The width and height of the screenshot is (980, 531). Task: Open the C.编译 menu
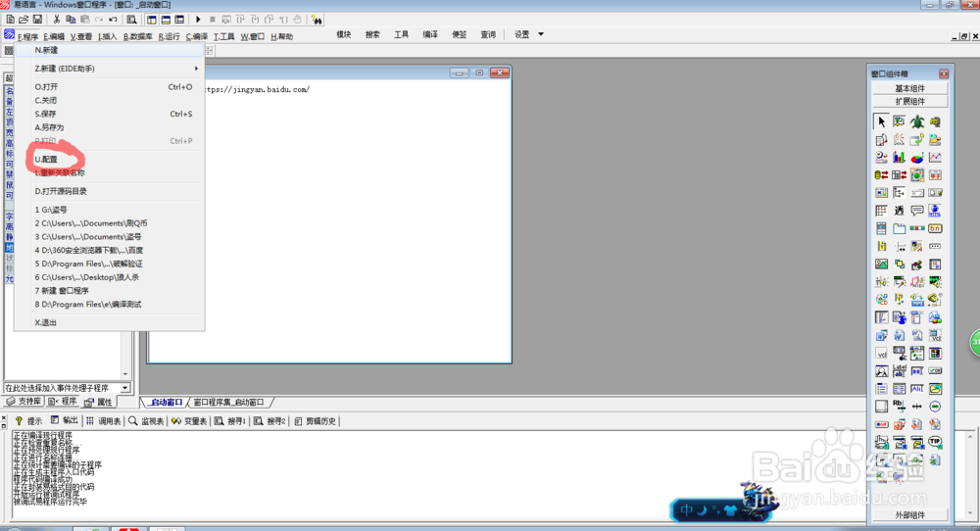coord(196,37)
